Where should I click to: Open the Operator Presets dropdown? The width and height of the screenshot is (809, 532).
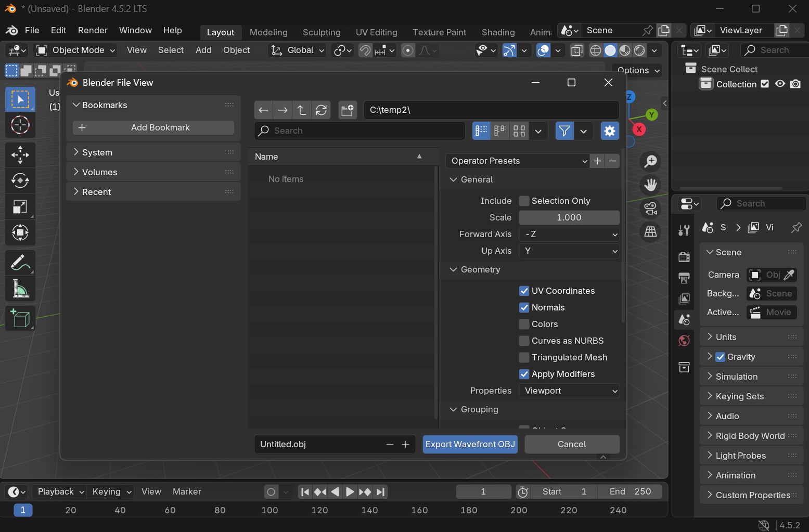pyautogui.click(x=517, y=161)
